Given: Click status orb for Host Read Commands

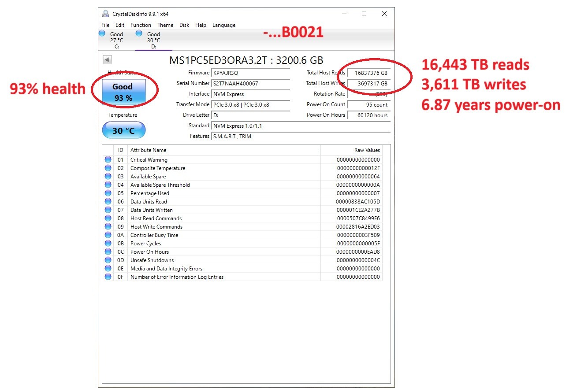Looking at the screenshot, I should click(x=108, y=218).
